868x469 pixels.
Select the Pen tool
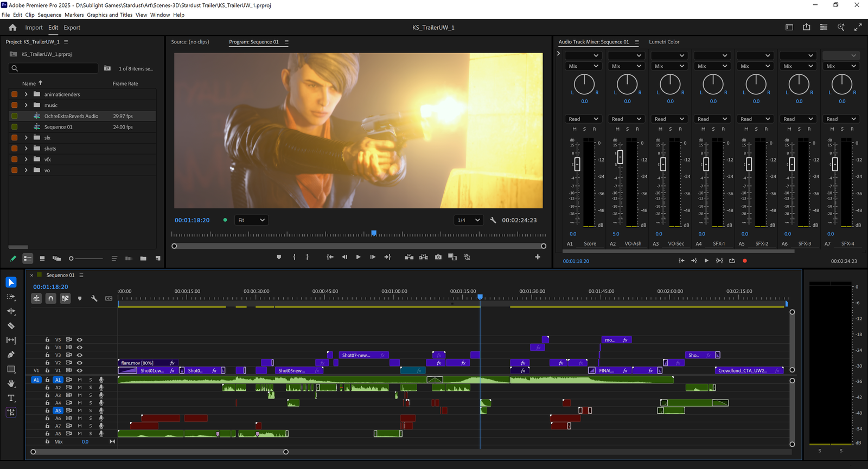[x=11, y=355]
